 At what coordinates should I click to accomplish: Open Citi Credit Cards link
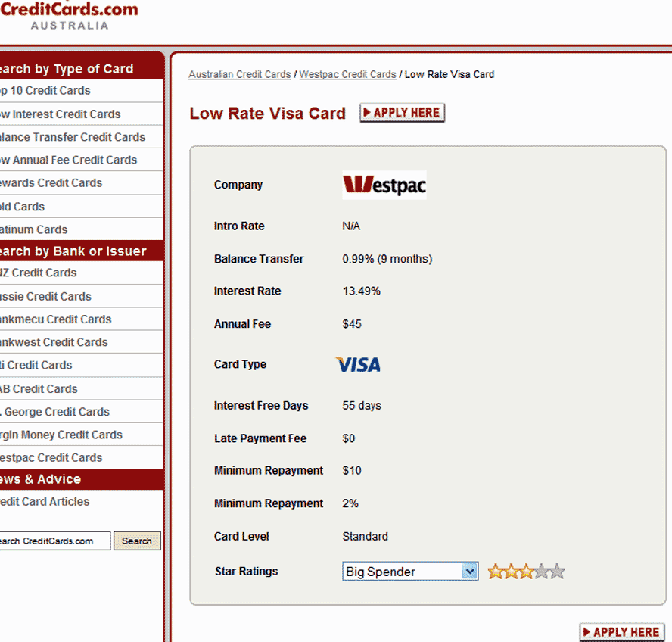(82, 366)
